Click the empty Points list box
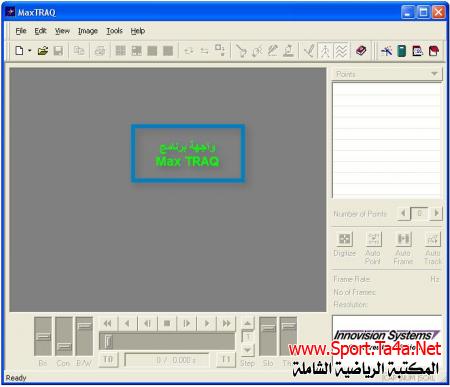Image resolution: width=450 pixels, height=387 pixels. (x=387, y=140)
